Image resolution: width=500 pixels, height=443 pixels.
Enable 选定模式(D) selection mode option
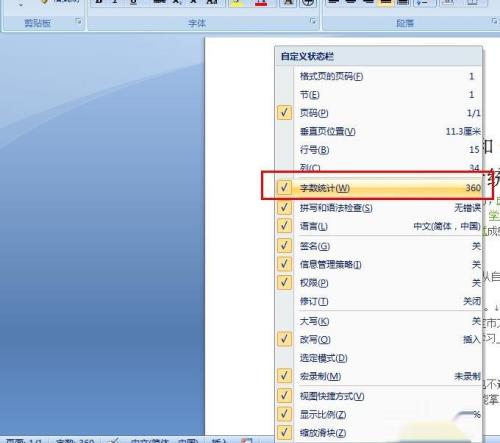pos(379,358)
